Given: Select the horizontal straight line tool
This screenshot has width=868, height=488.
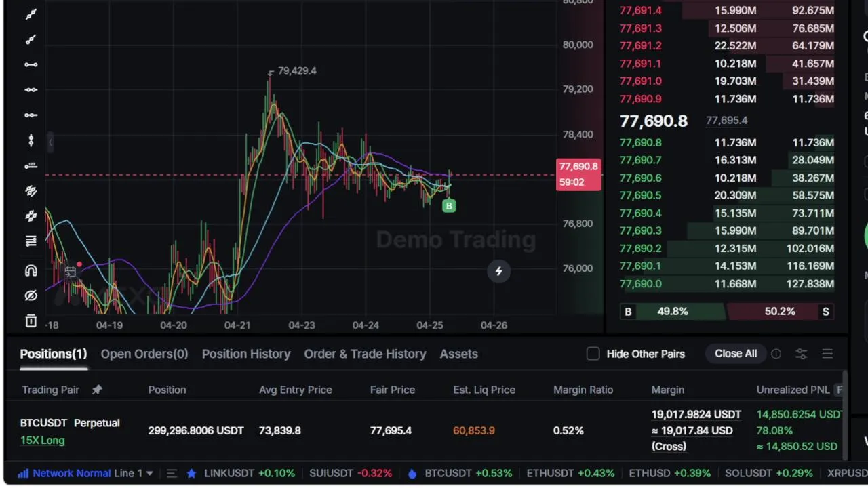Looking at the screenshot, I should 31,89.
